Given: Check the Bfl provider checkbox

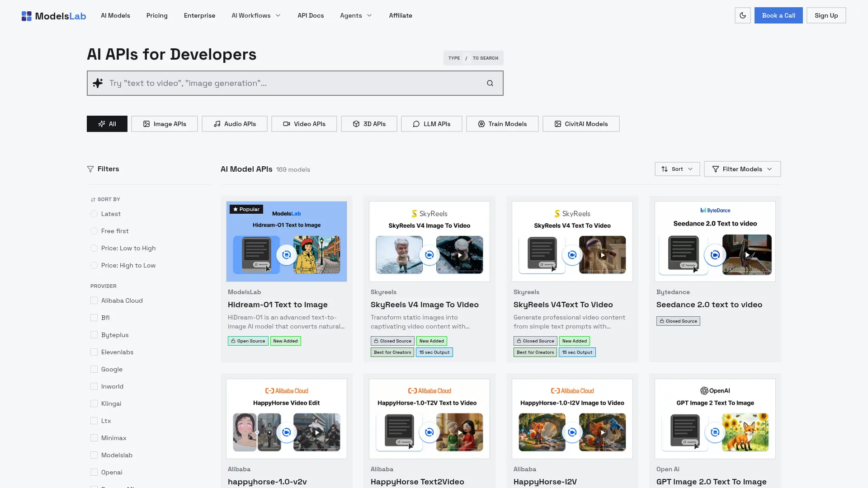Looking at the screenshot, I should pyautogui.click(x=94, y=318).
